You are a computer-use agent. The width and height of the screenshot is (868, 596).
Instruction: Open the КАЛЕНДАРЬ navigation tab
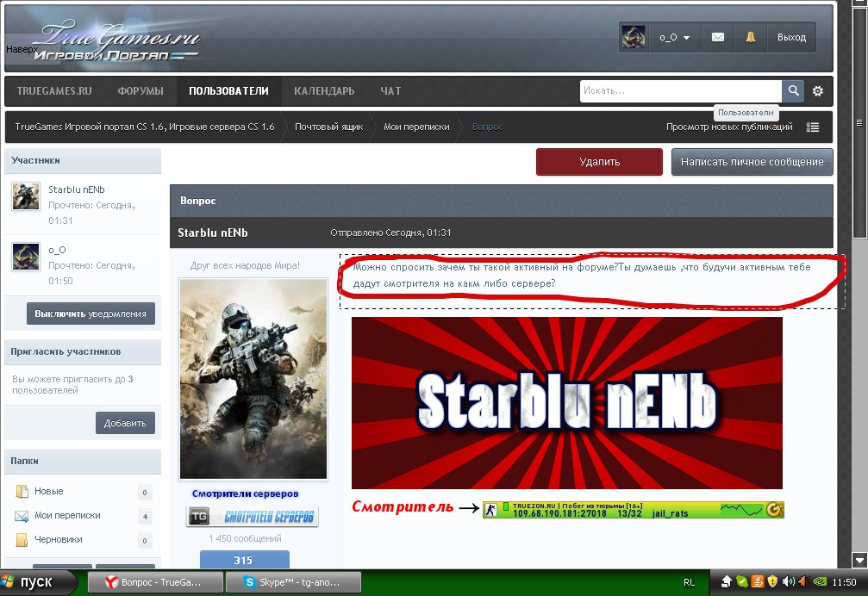(x=324, y=91)
